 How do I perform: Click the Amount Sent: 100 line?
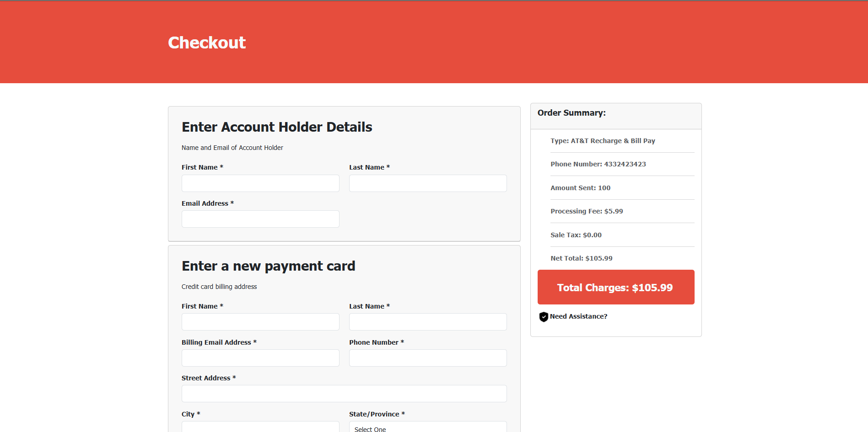(580, 188)
